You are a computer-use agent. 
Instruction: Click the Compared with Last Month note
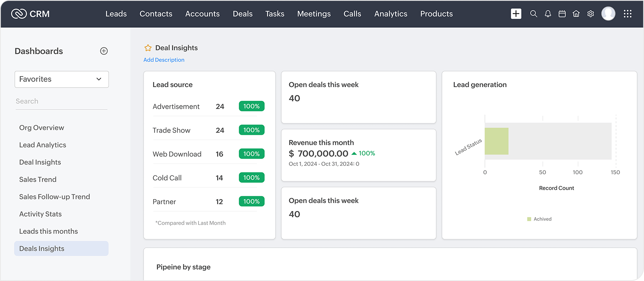[190, 223]
